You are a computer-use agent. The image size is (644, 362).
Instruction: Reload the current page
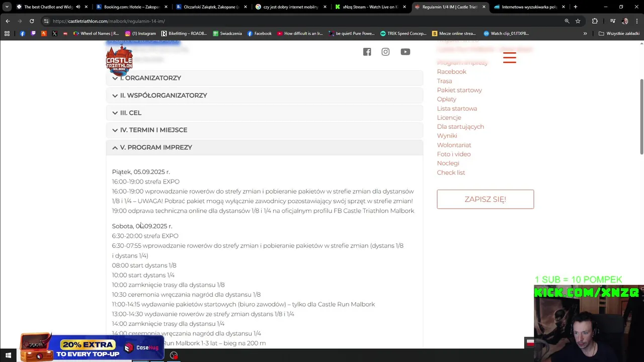point(32,21)
